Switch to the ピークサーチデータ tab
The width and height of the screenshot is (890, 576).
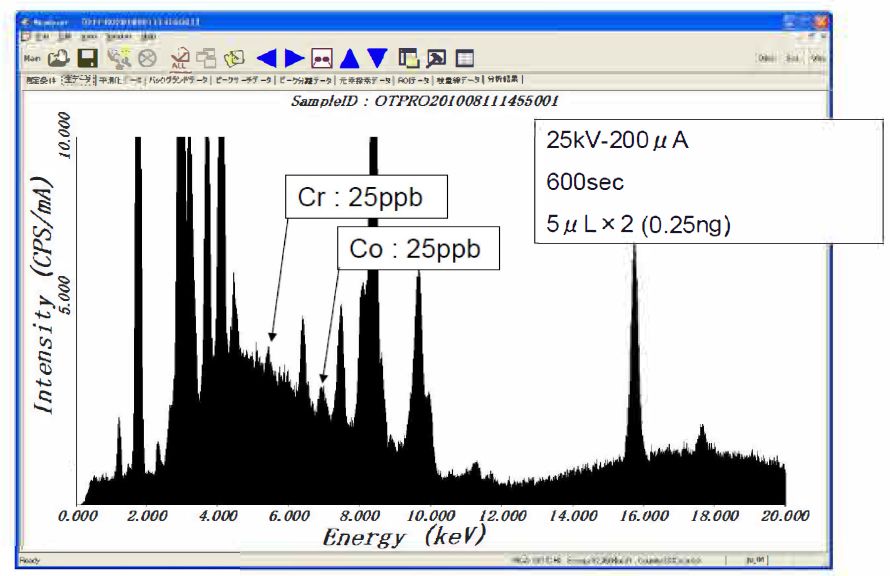point(244,81)
